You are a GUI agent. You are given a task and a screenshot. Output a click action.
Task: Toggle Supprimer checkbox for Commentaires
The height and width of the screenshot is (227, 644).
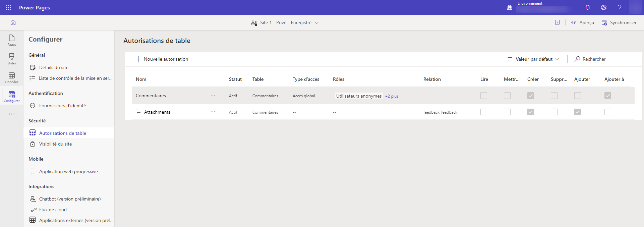click(x=554, y=96)
